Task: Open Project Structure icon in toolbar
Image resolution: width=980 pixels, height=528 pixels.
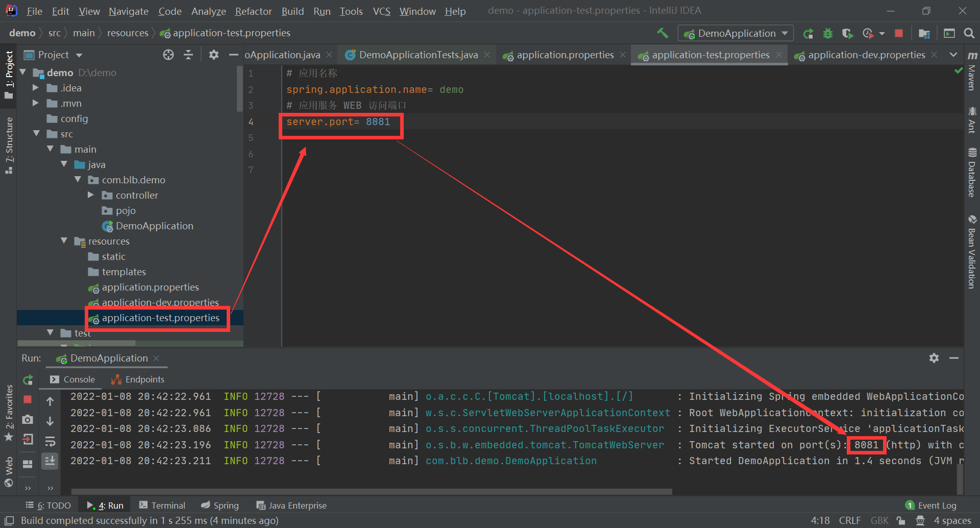Action: pyautogui.click(x=924, y=34)
